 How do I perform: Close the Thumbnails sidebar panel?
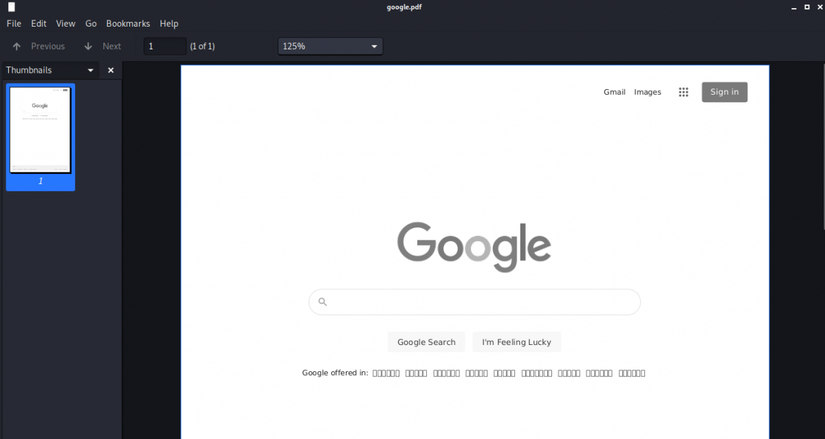(110, 70)
